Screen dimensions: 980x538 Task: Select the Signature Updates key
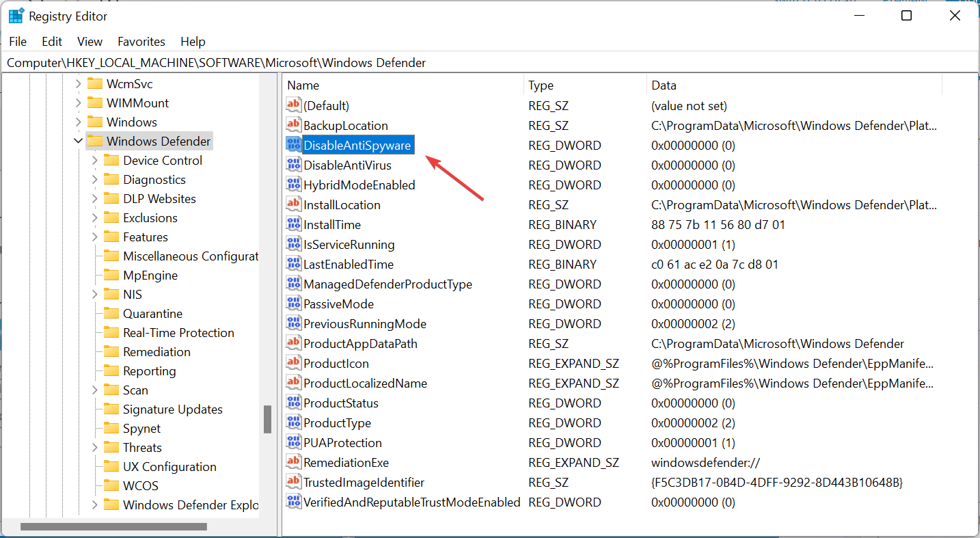tap(173, 409)
